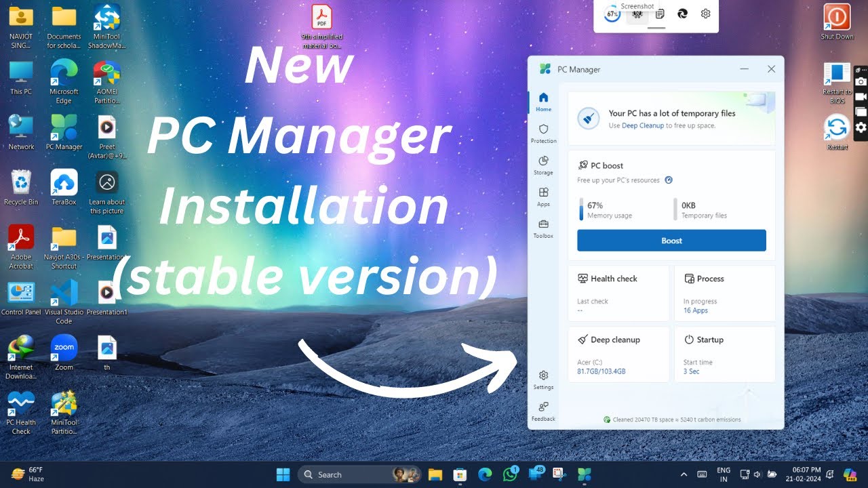Open the Protection section in PC Manager
The image size is (868, 488).
[x=543, y=134]
